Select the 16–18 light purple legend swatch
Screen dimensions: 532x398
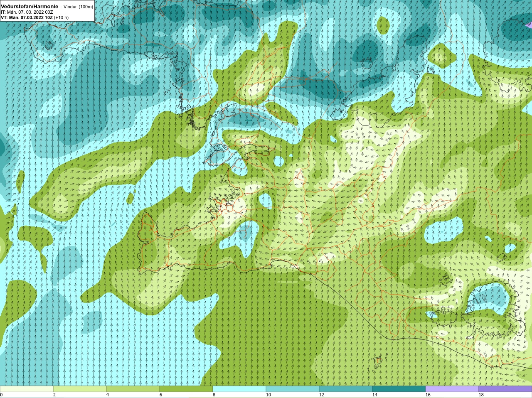coord(452,389)
